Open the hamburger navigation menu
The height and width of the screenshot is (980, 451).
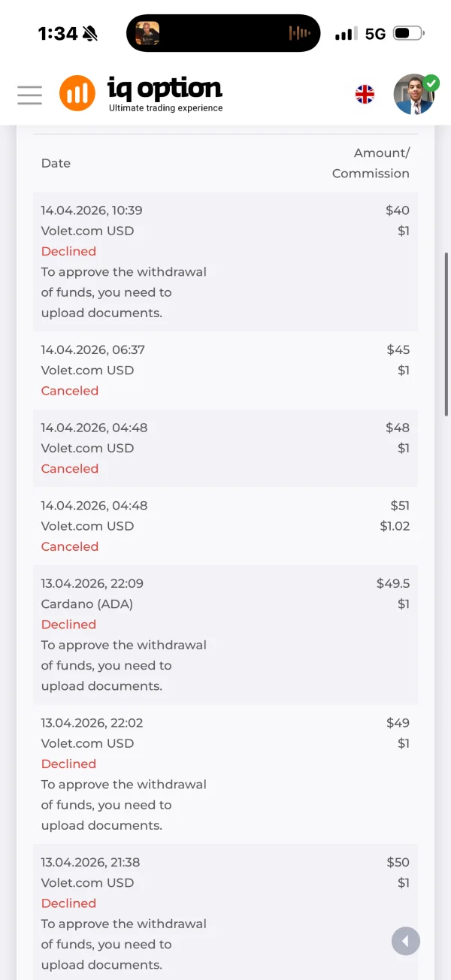coord(29,95)
